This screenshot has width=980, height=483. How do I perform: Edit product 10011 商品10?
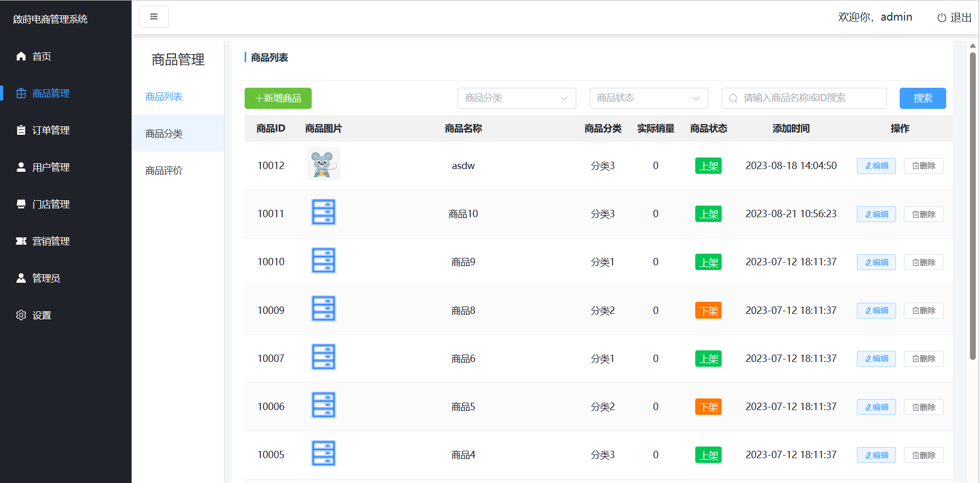tap(876, 214)
